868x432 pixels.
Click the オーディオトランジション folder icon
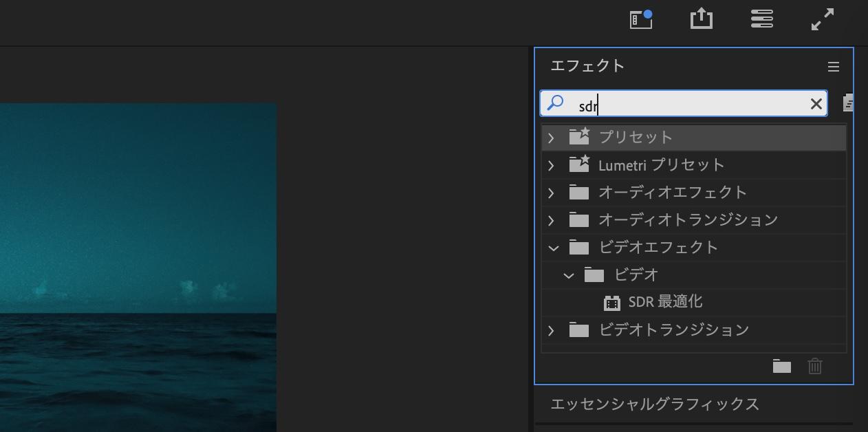(x=579, y=220)
